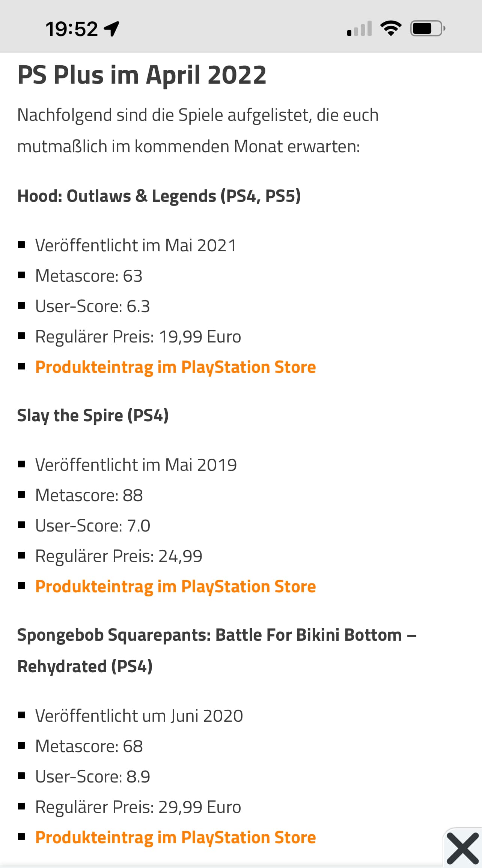Tap the cellular signal bars icon

[359, 29]
